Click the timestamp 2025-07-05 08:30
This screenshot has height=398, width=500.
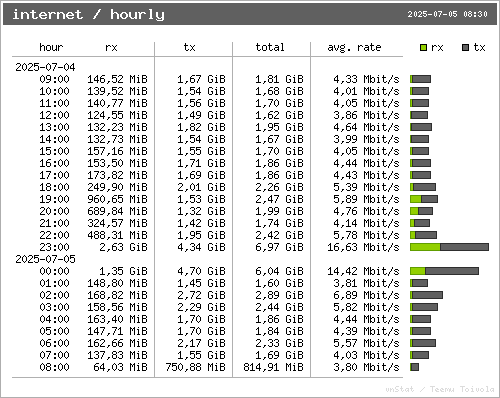tap(447, 14)
